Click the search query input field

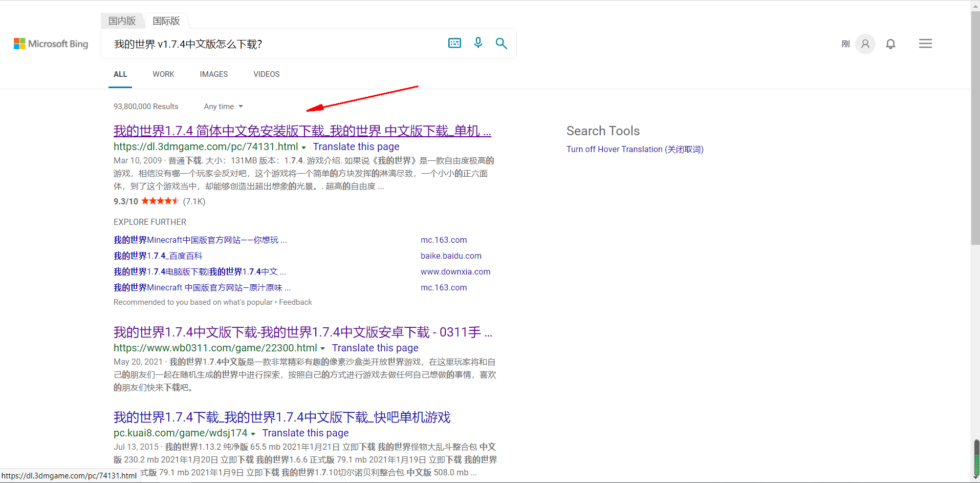[276, 44]
